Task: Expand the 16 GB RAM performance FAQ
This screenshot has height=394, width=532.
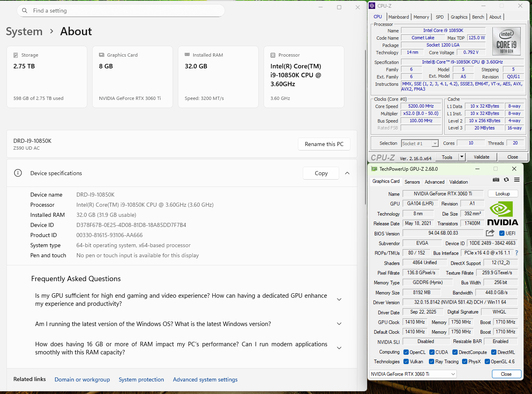Action: 339,348
